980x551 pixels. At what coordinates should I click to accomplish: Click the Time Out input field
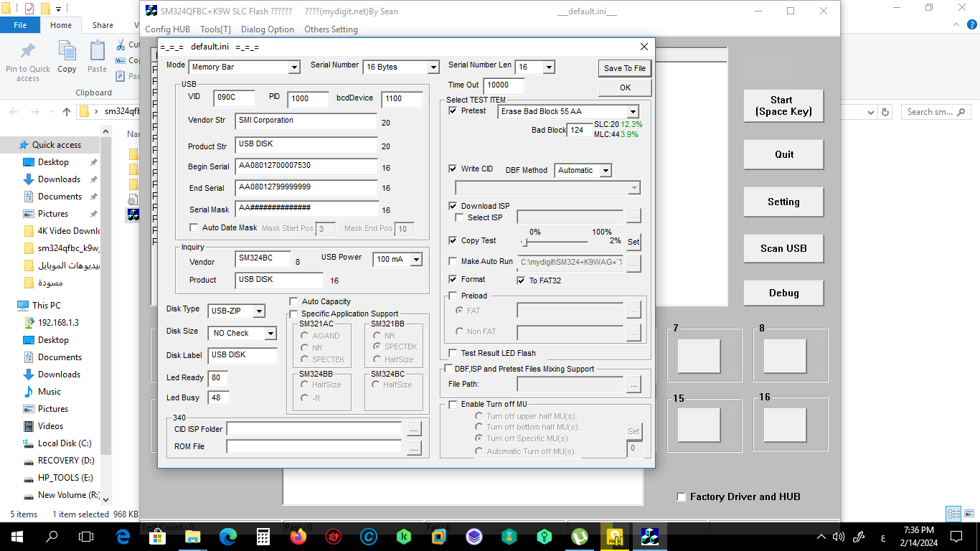(x=504, y=85)
